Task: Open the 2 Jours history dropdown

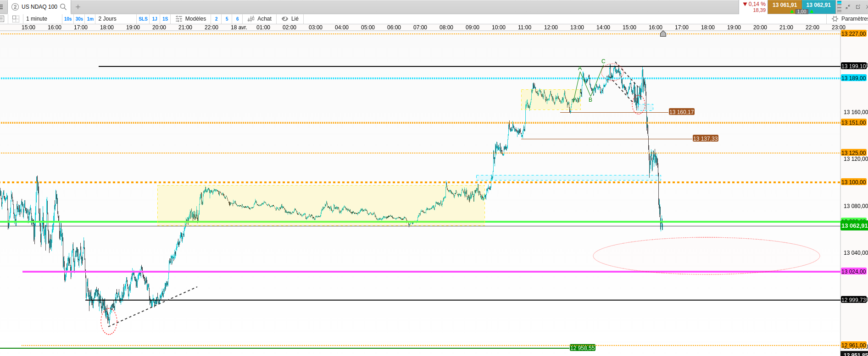Action: [x=107, y=19]
